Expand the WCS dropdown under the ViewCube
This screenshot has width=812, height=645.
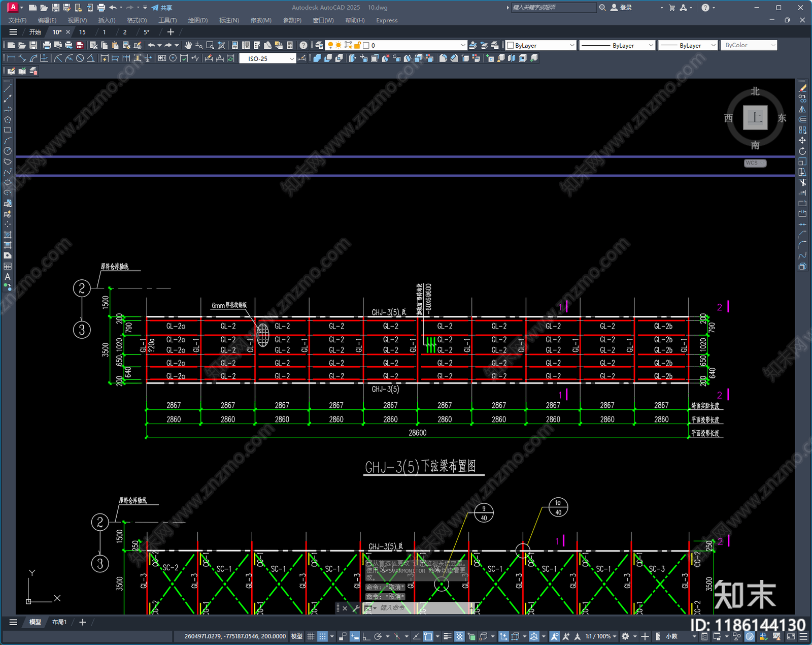755,163
